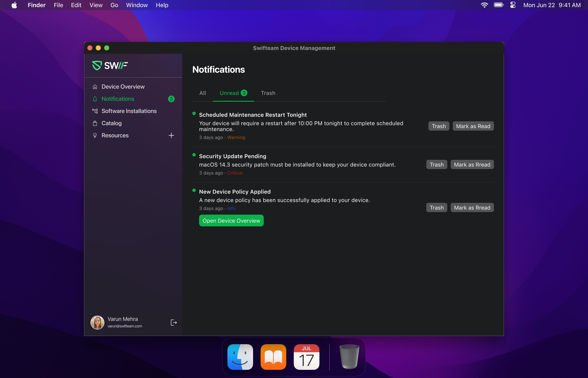
Task: Click the Critical severity label
Action: pos(235,173)
